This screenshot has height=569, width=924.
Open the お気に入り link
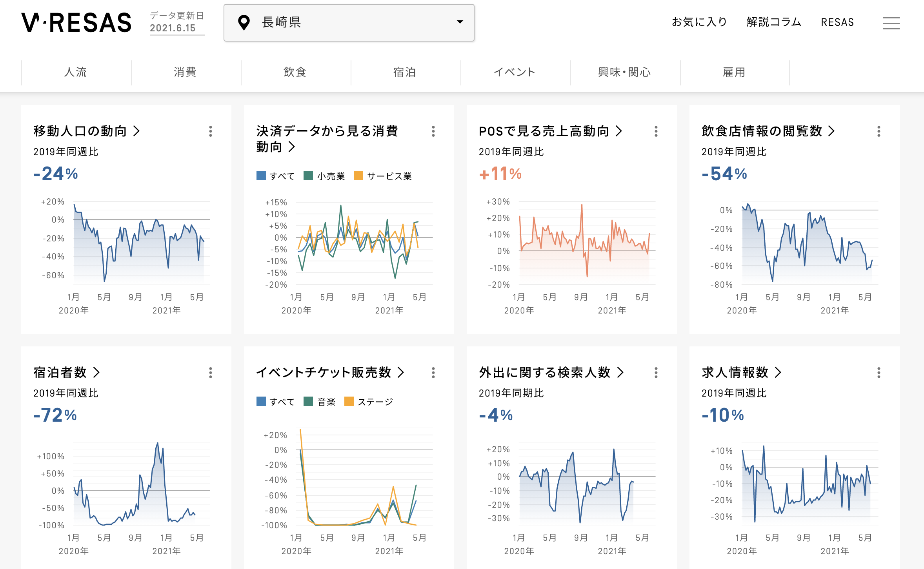point(699,22)
